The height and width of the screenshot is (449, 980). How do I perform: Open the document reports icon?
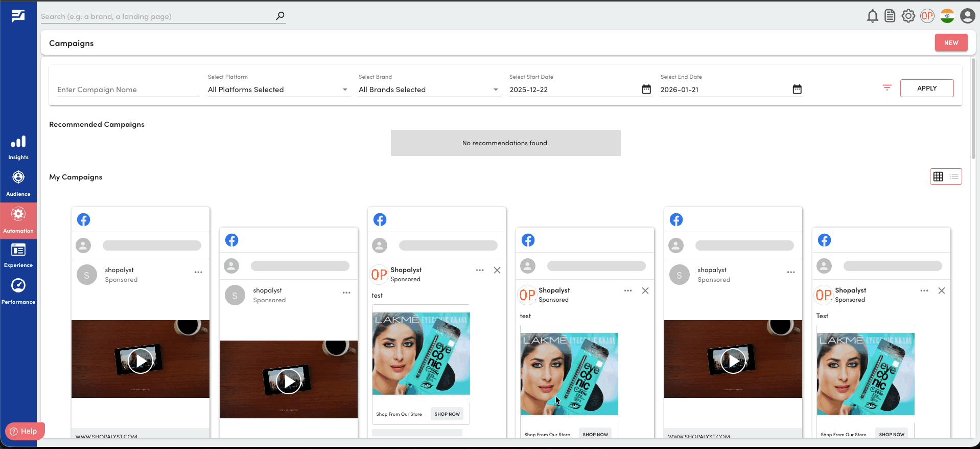tap(890, 16)
